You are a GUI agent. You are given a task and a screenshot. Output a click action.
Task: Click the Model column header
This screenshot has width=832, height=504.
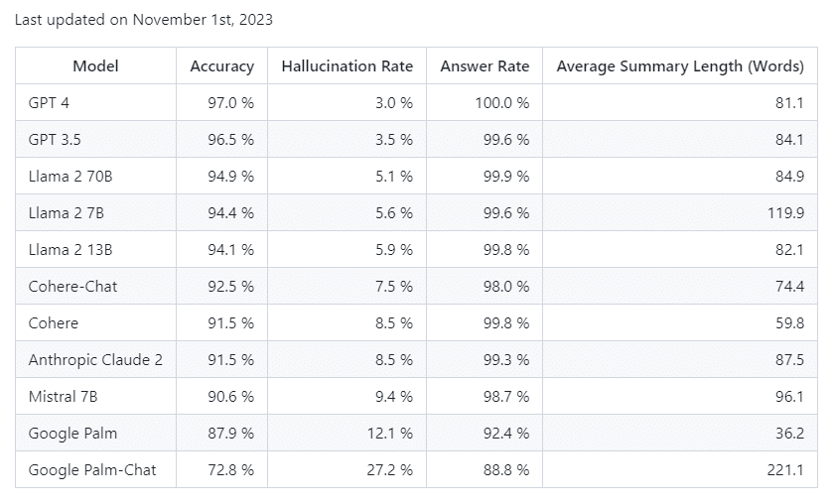click(x=95, y=66)
